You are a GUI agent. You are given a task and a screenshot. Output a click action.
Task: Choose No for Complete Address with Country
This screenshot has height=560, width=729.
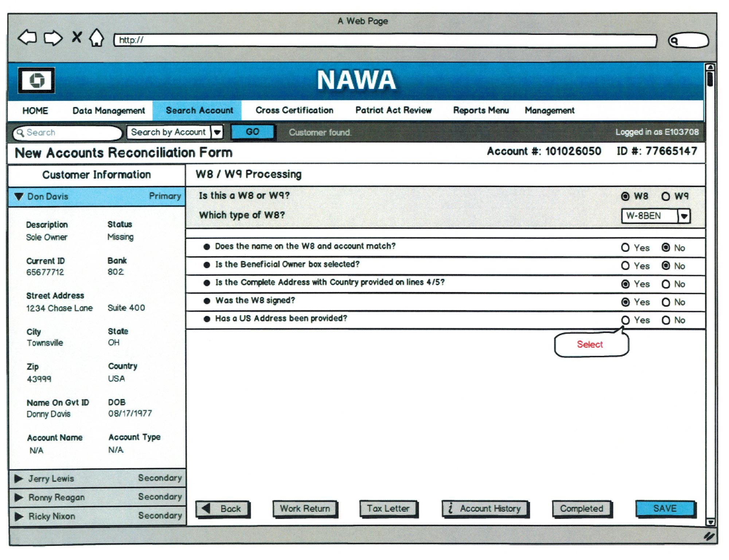tap(666, 284)
